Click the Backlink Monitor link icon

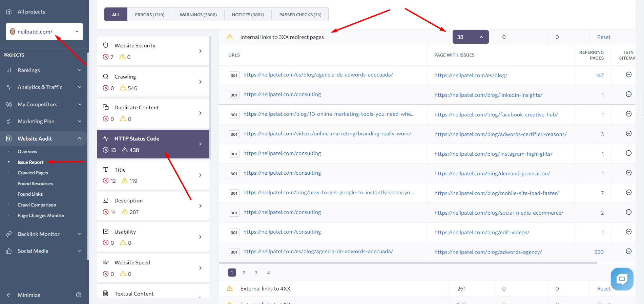pos(9,234)
